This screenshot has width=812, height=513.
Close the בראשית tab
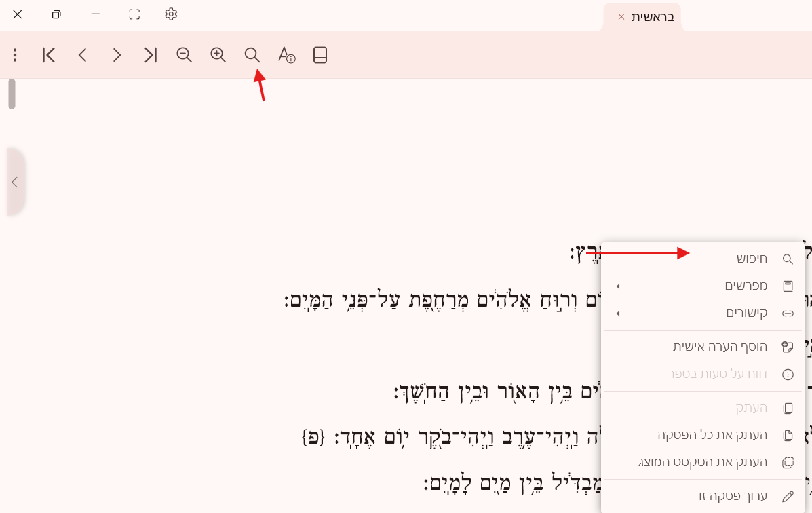pyautogui.click(x=621, y=17)
